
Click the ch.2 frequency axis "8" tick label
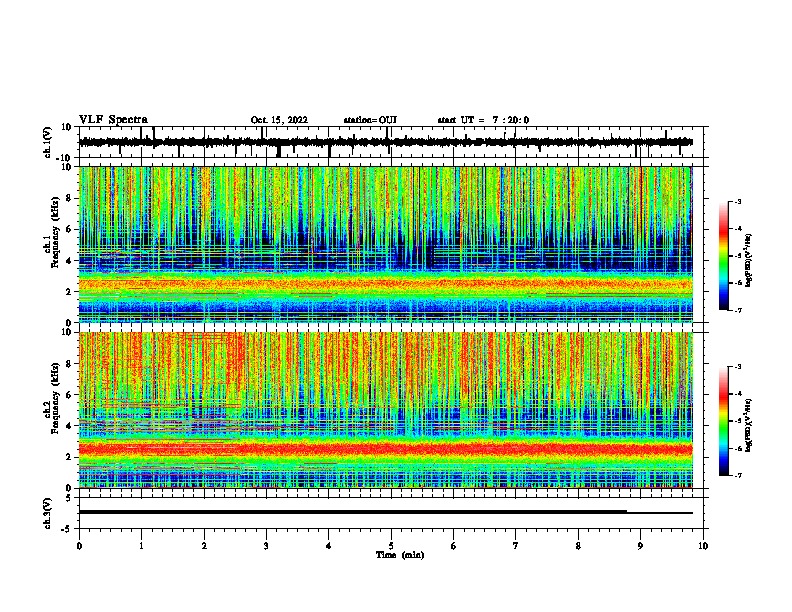[69, 364]
